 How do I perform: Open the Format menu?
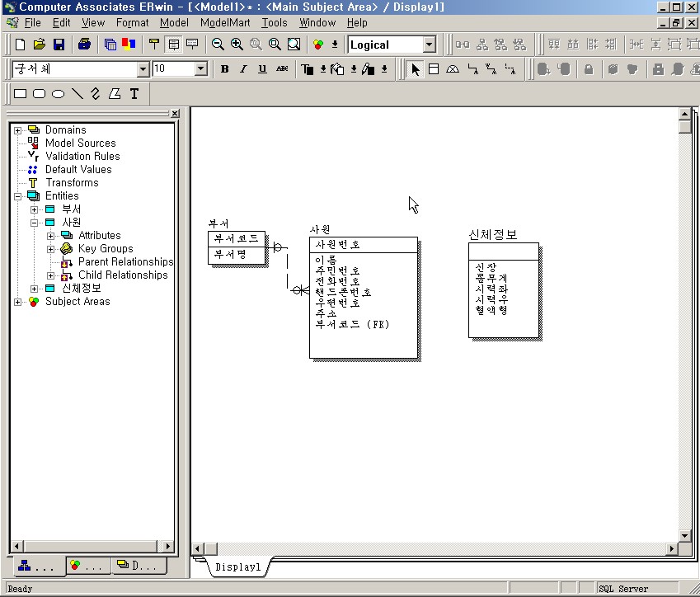[132, 23]
